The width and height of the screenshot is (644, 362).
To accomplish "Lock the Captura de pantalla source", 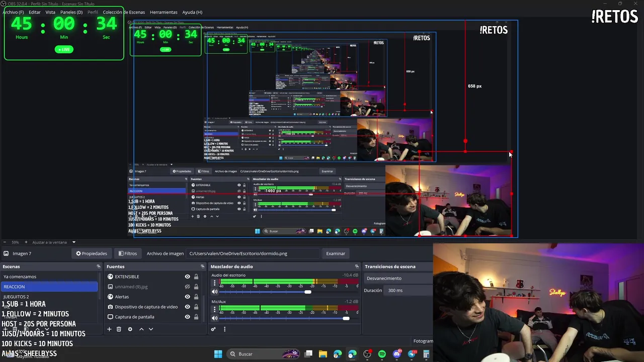I will click(x=196, y=317).
